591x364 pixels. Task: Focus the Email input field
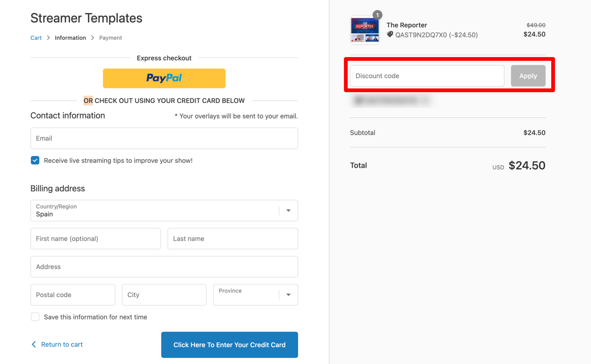pyautogui.click(x=164, y=138)
